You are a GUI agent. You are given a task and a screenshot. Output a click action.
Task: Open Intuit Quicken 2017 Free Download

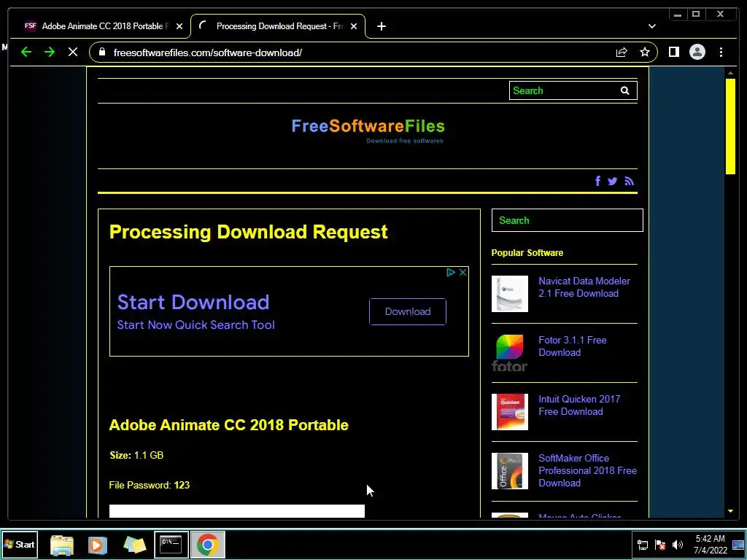(x=579, y=405)
